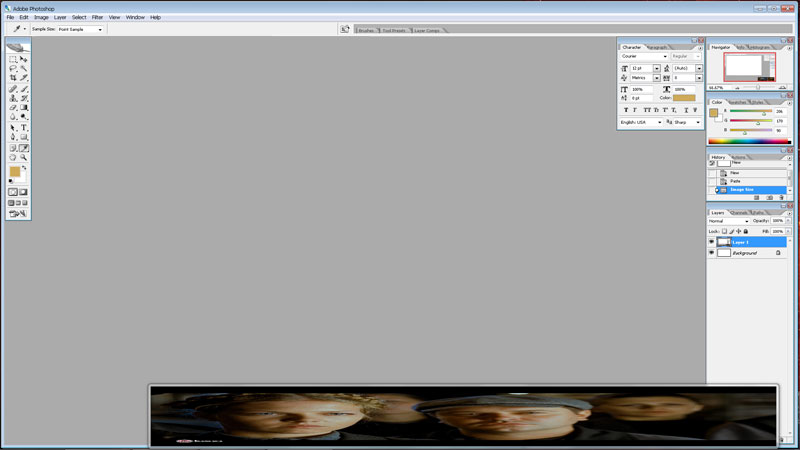Image resolution: width=800 pixels, height=450 pixels.
Task: Open the Filter menu
Action: pyautogui.click(x=97, y=17)
